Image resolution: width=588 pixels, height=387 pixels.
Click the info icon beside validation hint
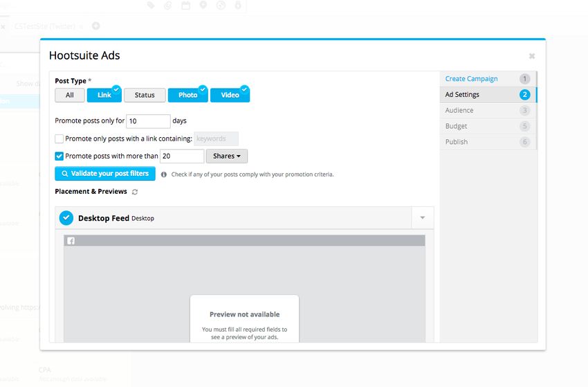(164, 174)
